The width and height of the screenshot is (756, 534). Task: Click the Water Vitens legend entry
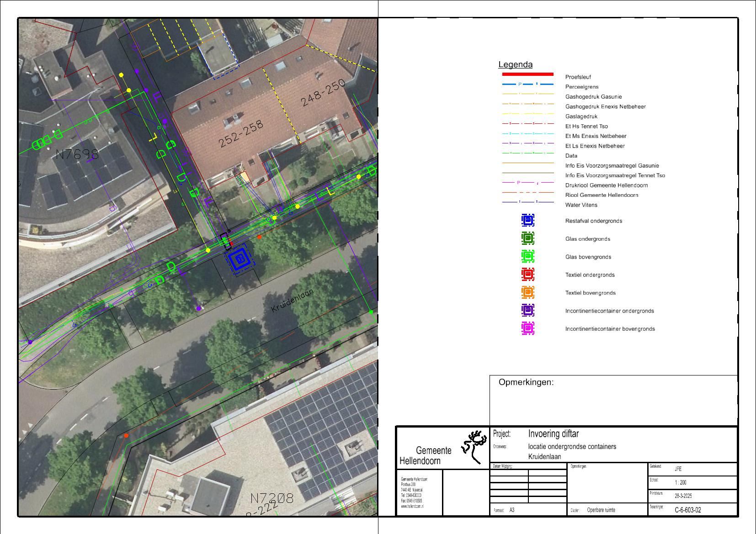pyautogui.click(x=581, y=205)
